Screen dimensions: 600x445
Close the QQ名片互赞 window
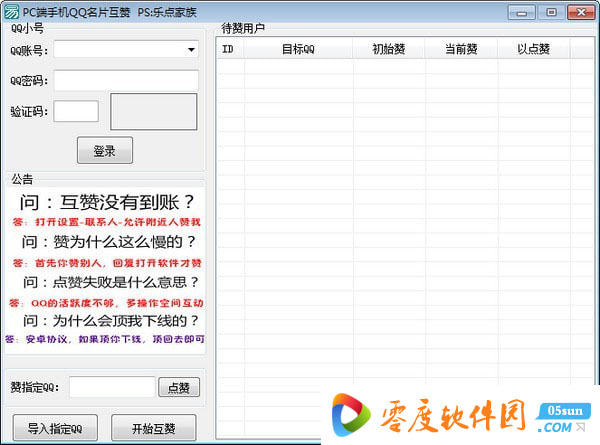(x=580, y=11)
